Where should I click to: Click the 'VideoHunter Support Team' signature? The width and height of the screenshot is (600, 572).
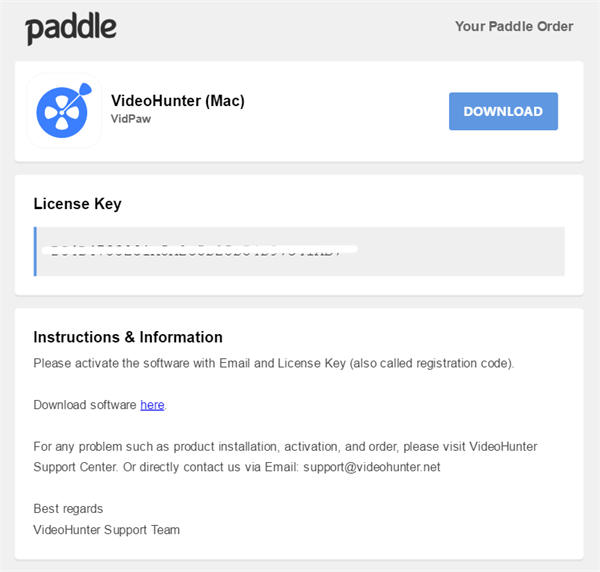(x=106, y=530)
